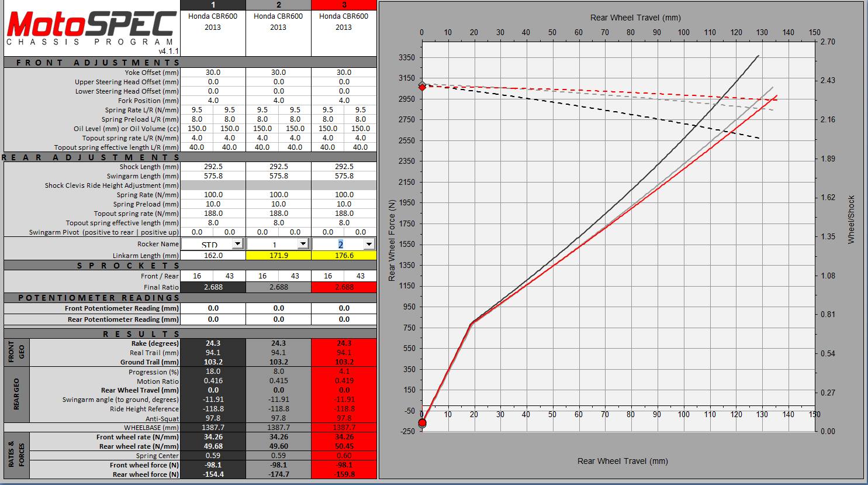
Task: Click the red diamond marker on chart
Action: tap(422, 87)
